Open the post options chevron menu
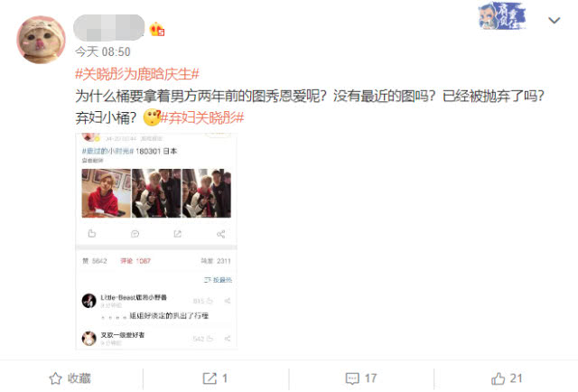This screenshot has height=392, width=578. tap(554, 20)
